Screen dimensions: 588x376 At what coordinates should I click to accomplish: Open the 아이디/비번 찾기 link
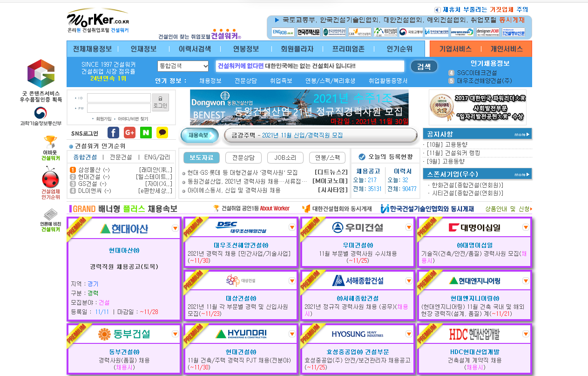132,118
